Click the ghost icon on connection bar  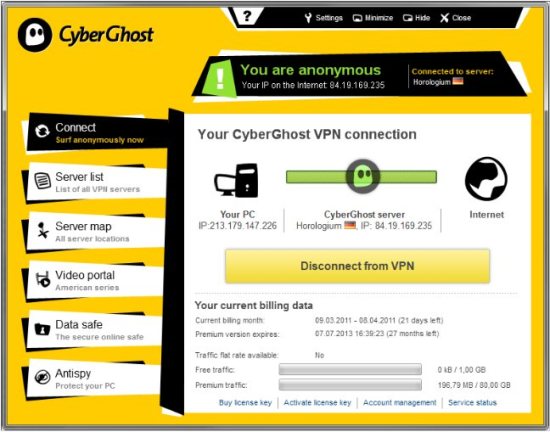click(x=363, y=176)
